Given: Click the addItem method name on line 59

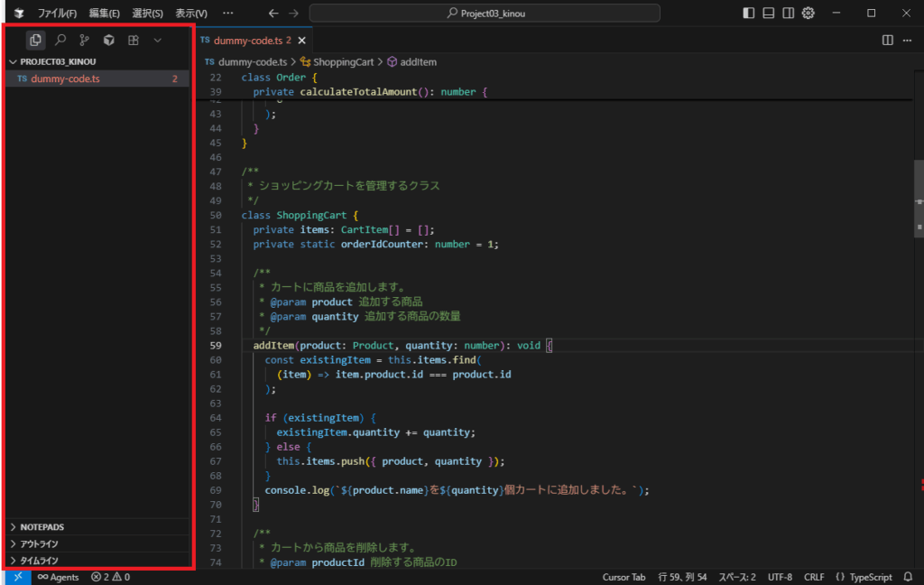Looking at the screenshot, I should (273, 346).
